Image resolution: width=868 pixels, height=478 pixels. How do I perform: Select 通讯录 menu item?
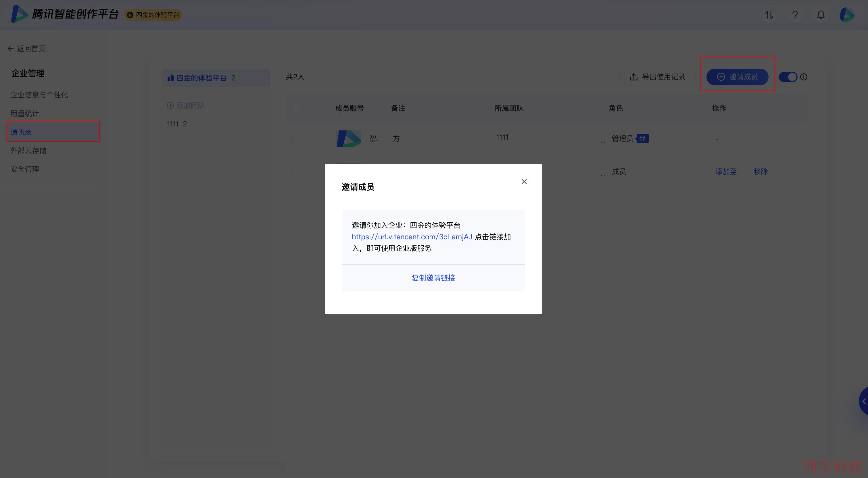(53, 131)
